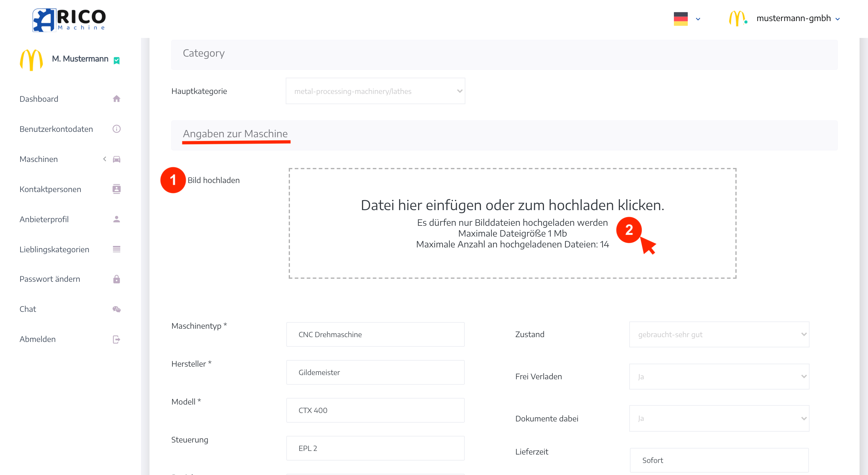
Task: Click the Chat icon in sidebar
Action: point(117,309)
